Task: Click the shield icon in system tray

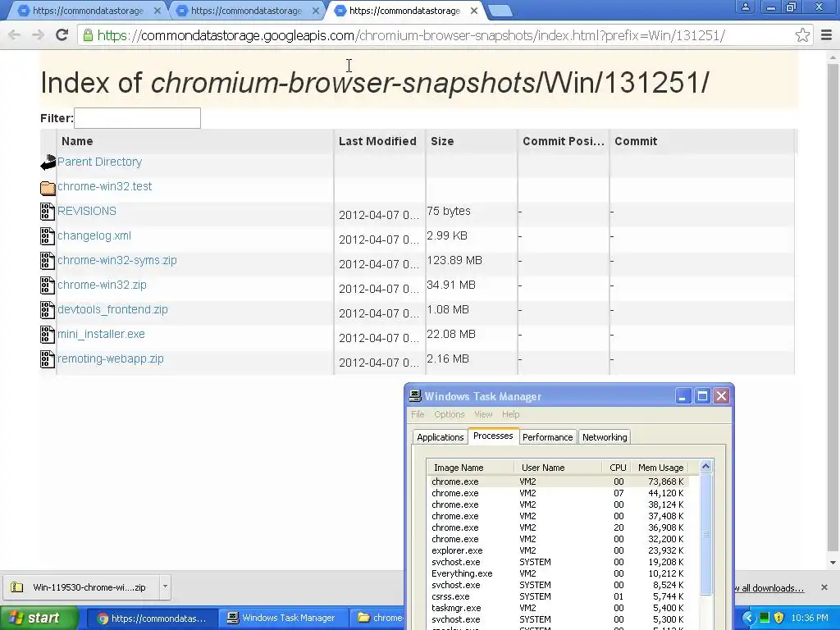Action: pyautogui.click(x=779, y=618)
